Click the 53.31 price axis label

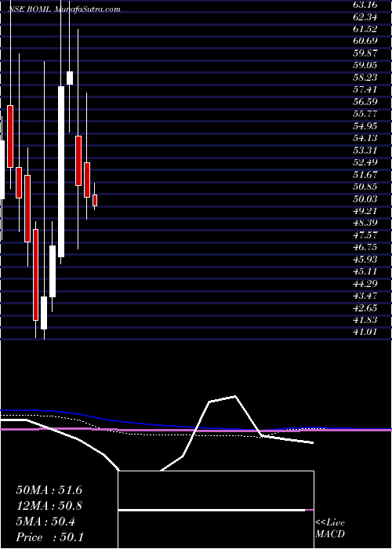[x=365, y=151]
